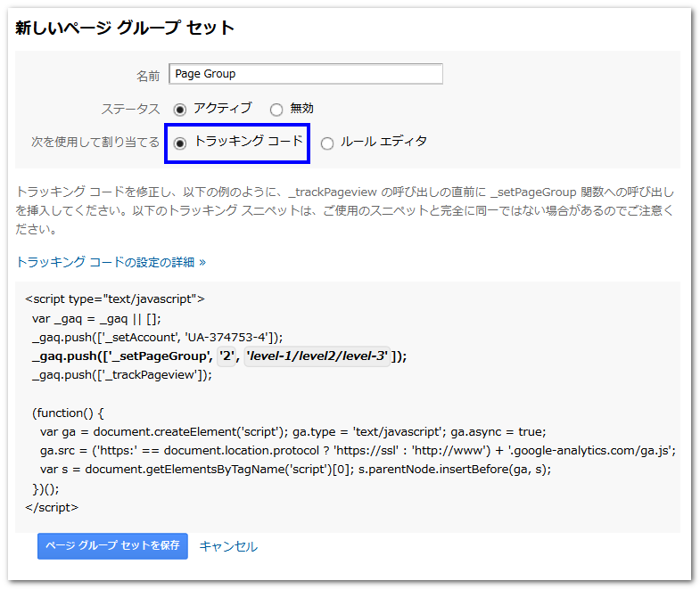700x589 pixels.
Task: Select the アクティブ status radio button
Action: [180, 110]
